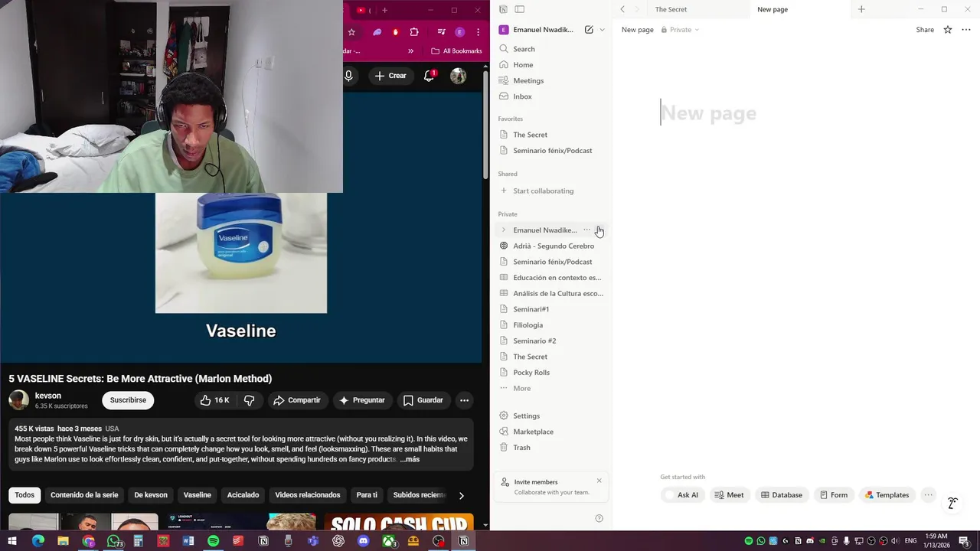The width and height of the screenshot is (980, 551).
Task: Select Videos relacionados chip
Action: pos(308,495)
